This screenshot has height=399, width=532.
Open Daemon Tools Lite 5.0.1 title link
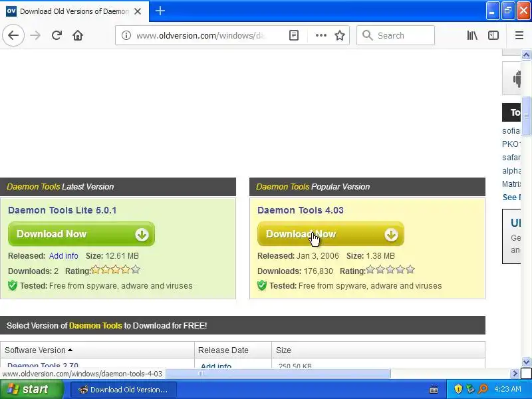62,210
